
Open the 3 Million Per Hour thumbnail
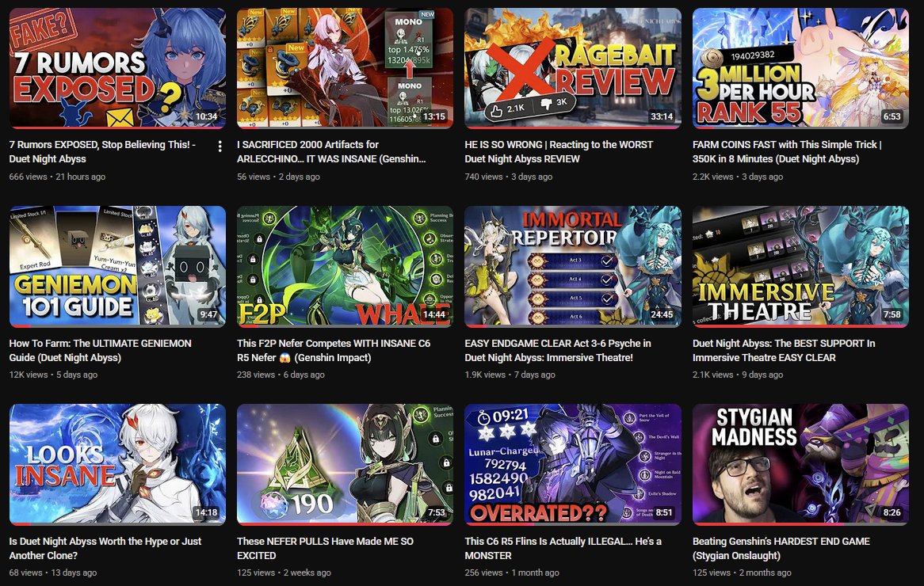[x=800, y=68]
